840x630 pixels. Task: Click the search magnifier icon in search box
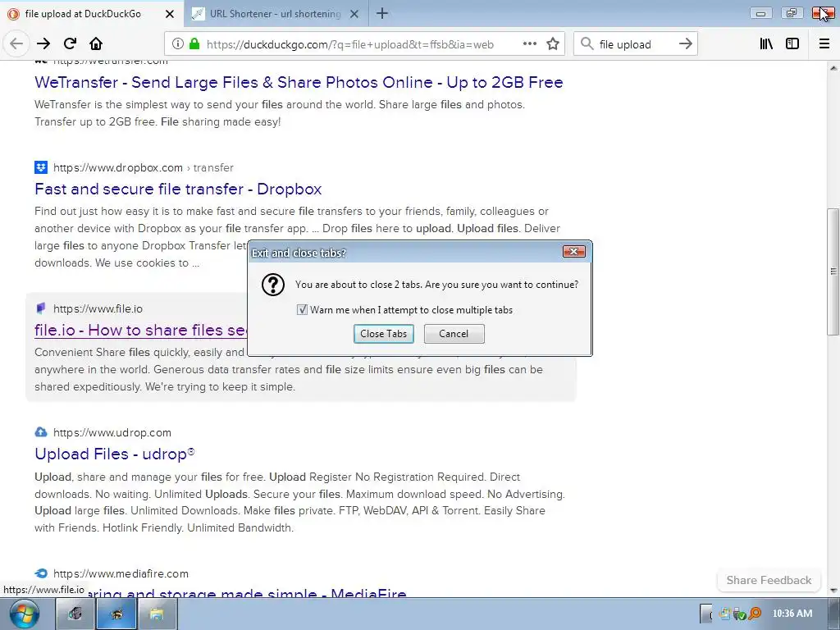point(587,44)
